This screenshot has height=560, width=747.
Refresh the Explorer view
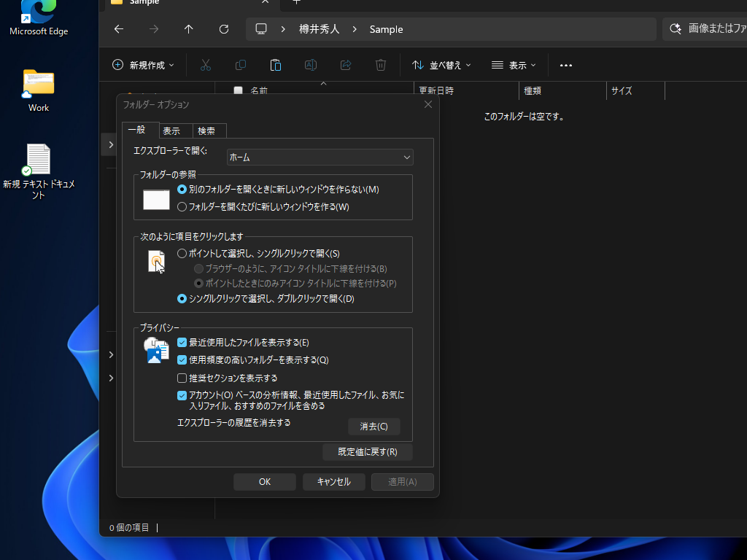[x=224, y=29]
